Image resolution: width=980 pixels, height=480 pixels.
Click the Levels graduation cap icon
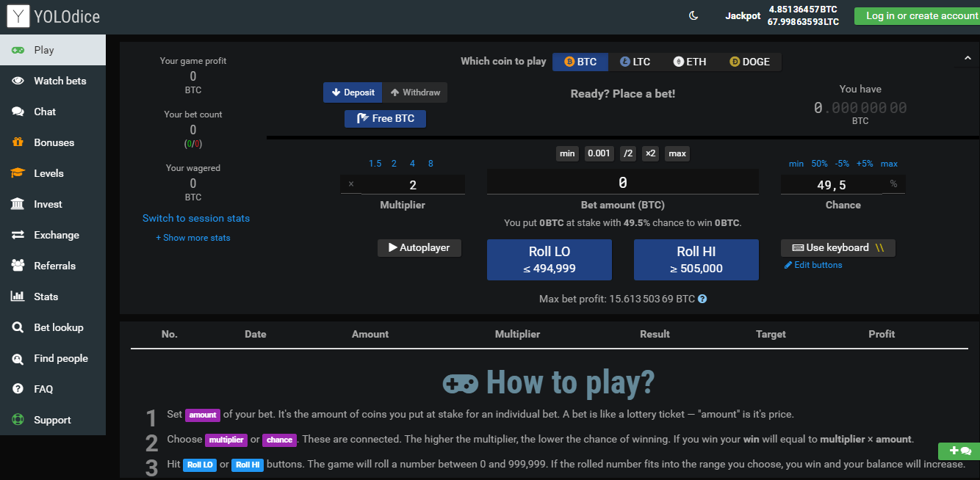coord(18,173)
